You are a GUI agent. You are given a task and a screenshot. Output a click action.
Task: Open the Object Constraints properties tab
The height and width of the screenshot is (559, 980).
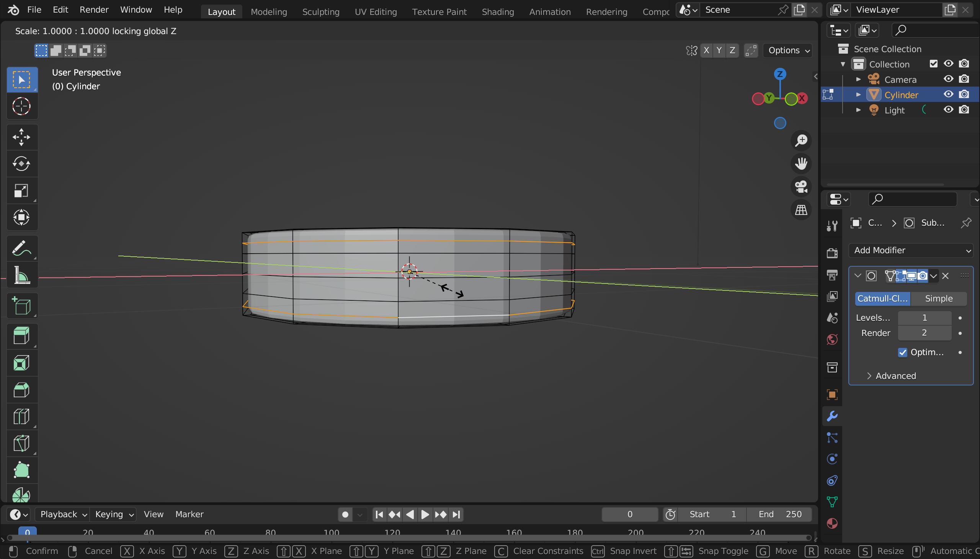coord(832,481)
